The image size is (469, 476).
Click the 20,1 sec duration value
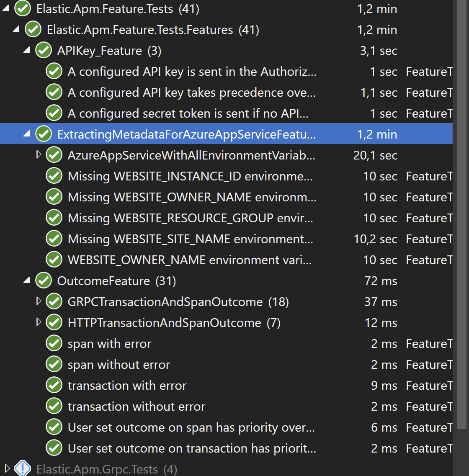pos(375,155)
